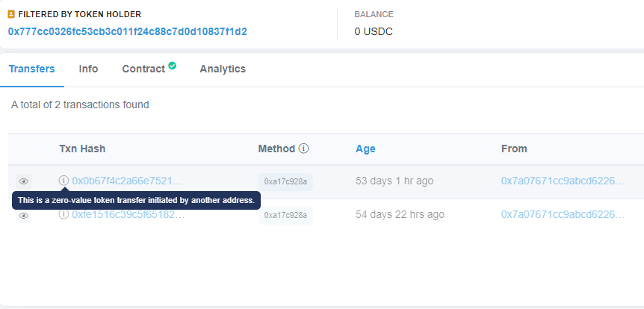
Task: Open the Contract tab
Action: 143,69
